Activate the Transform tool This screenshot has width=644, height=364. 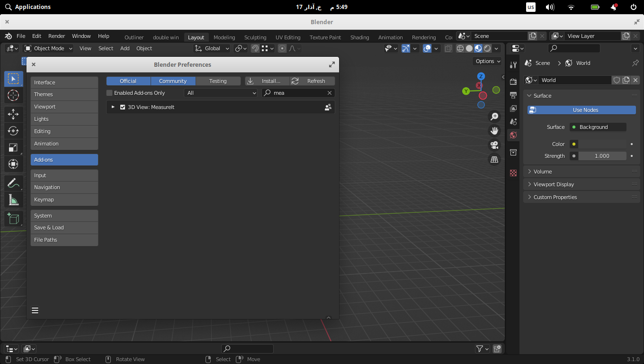coord(13,164)
